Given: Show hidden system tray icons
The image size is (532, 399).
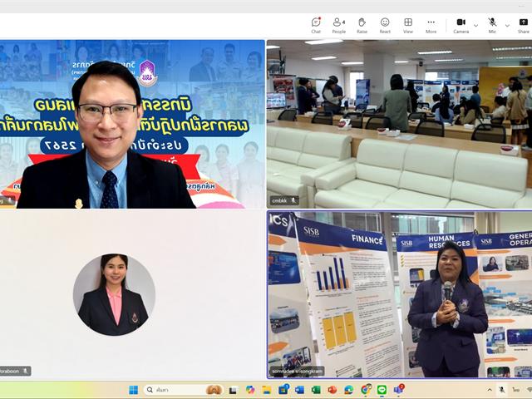Looking at the screenshot, I should click(x=490, y=390).
